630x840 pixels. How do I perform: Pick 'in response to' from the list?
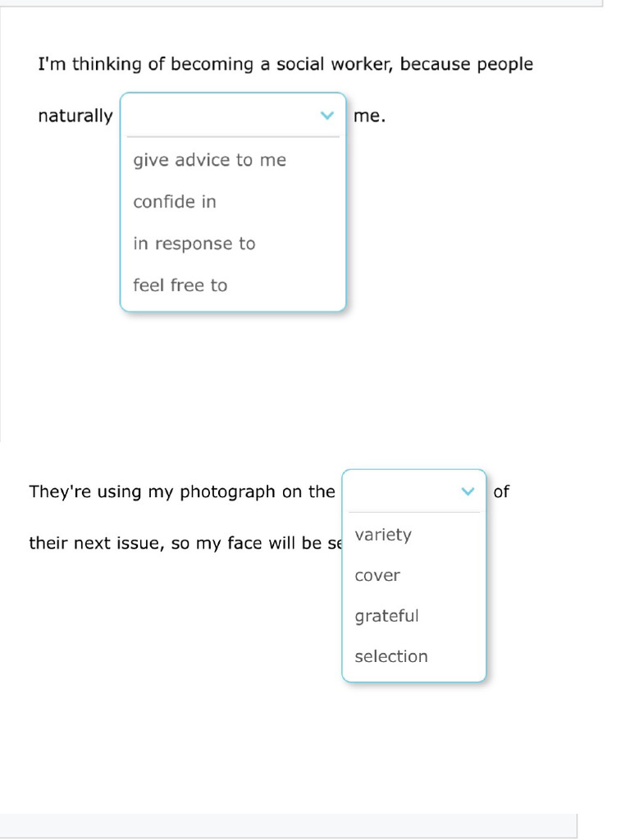(194, 244)
